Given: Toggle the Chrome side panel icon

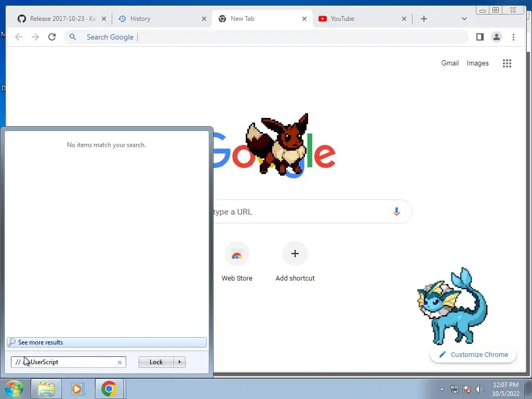Looking at the screenshot, I should coord(480,37).
